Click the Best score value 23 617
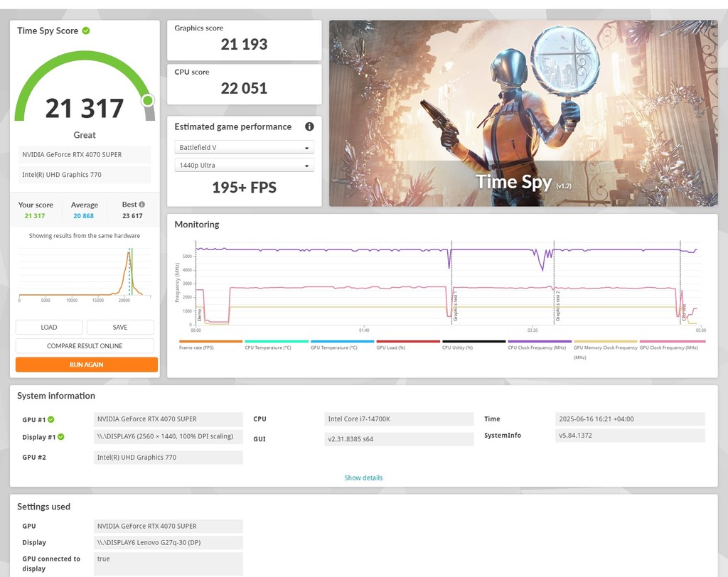728x577 pixels. 132,216
